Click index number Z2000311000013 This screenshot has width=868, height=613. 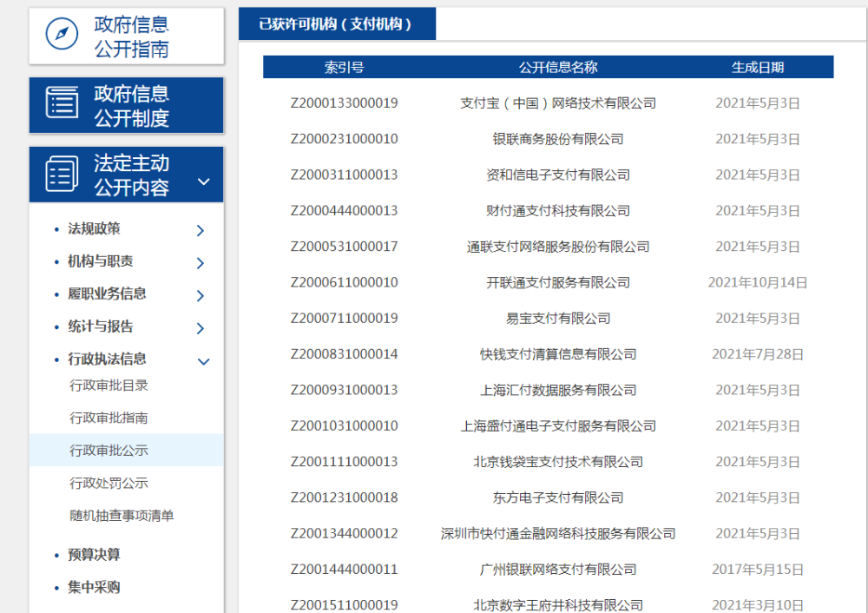click(x=345, y=175)
